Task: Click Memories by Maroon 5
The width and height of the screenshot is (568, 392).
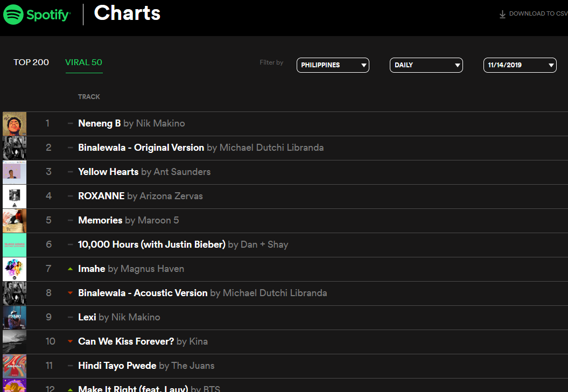Action: pyautogui.click(x=128, y=220)
